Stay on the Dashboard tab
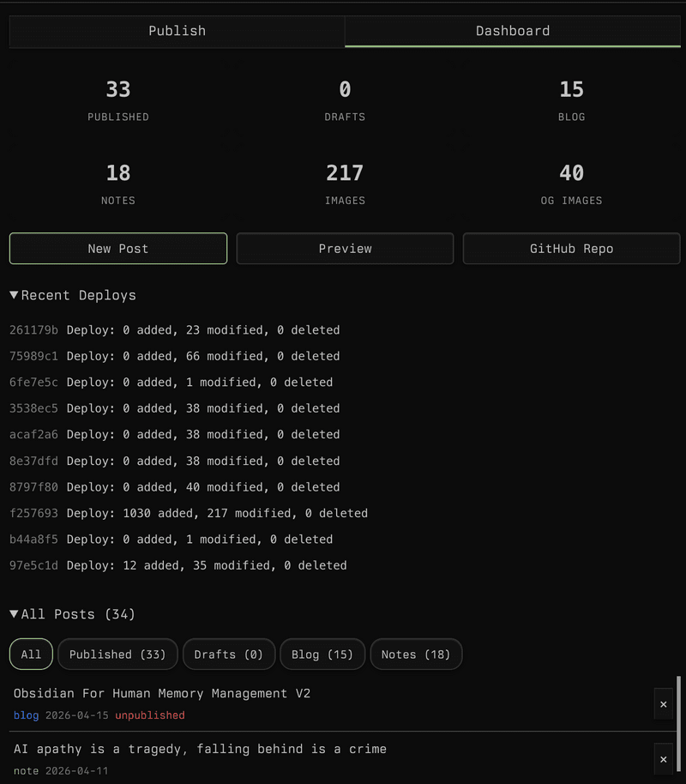The width and height of the screenshot is (686, 784). (x=513, y=31)
